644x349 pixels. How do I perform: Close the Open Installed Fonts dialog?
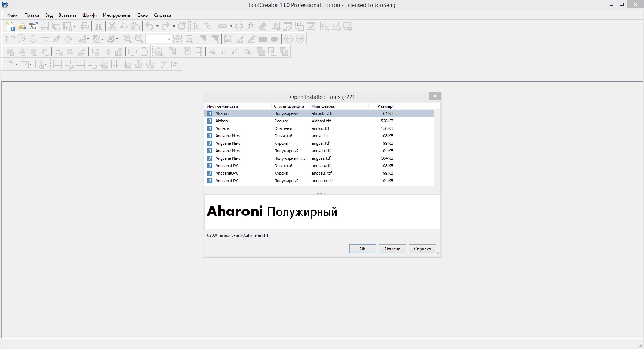pos(435,96)
